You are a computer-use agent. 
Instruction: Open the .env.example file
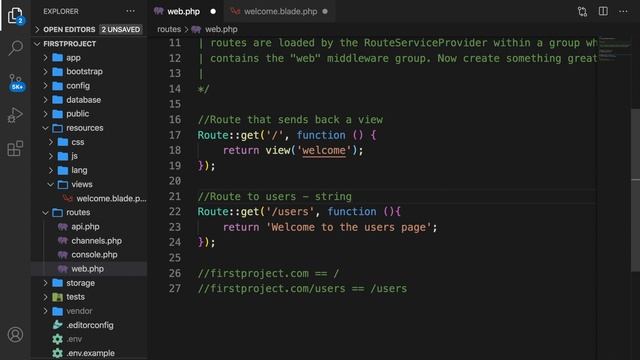(x=89, y=353)
